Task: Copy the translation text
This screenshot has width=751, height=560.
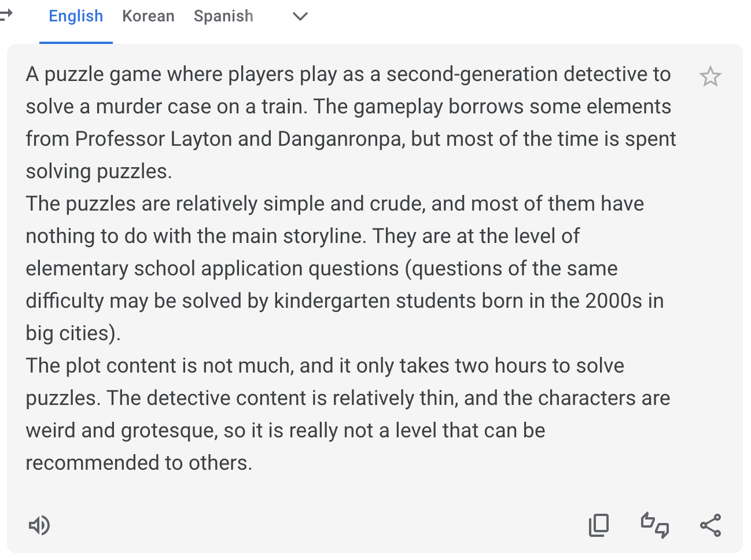Action: 599,525
